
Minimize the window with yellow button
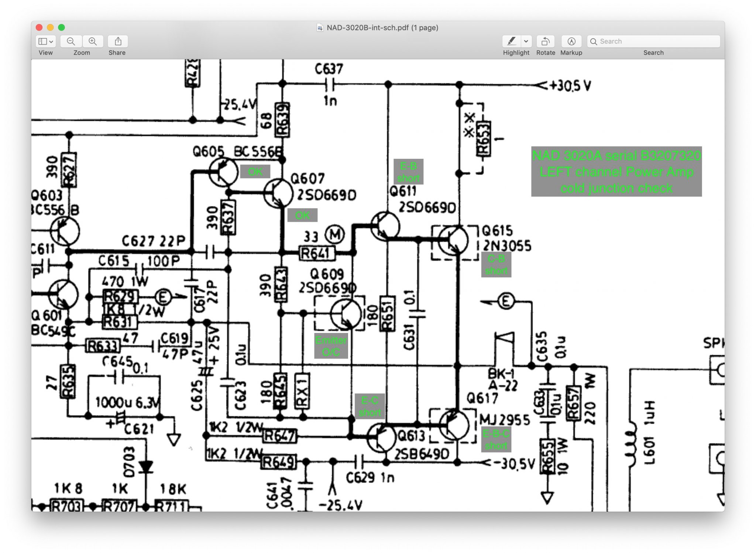coord(51,27)
